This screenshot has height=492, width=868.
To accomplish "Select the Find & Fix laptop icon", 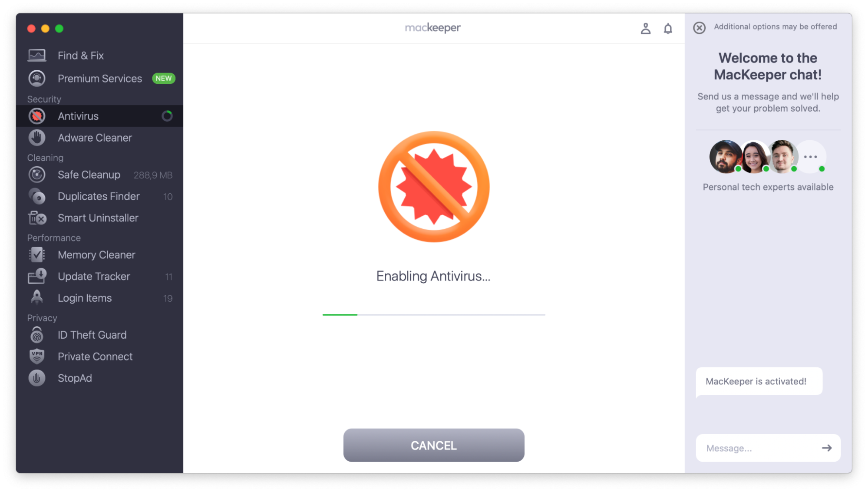I will click(x=37, y=56).
